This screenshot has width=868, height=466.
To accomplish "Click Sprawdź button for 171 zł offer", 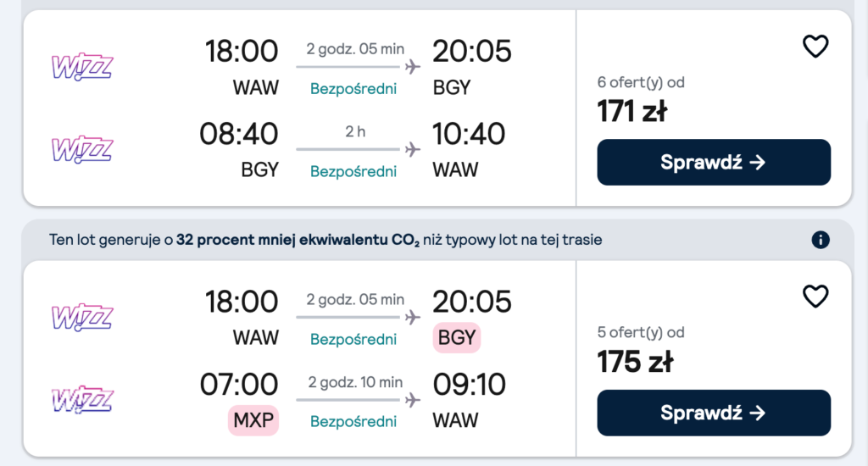I will [x=714, y=162].
